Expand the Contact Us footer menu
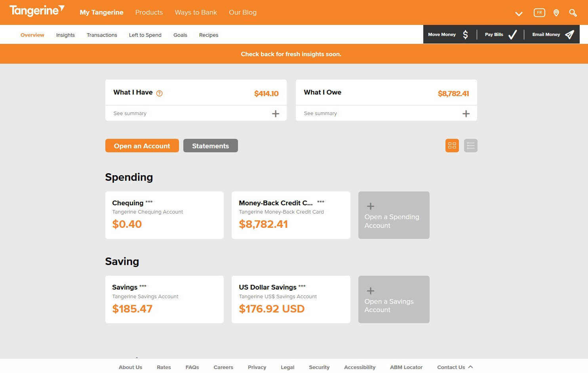Image resolution: width=588 pixels, height=373 pixels. pos(455,367)
